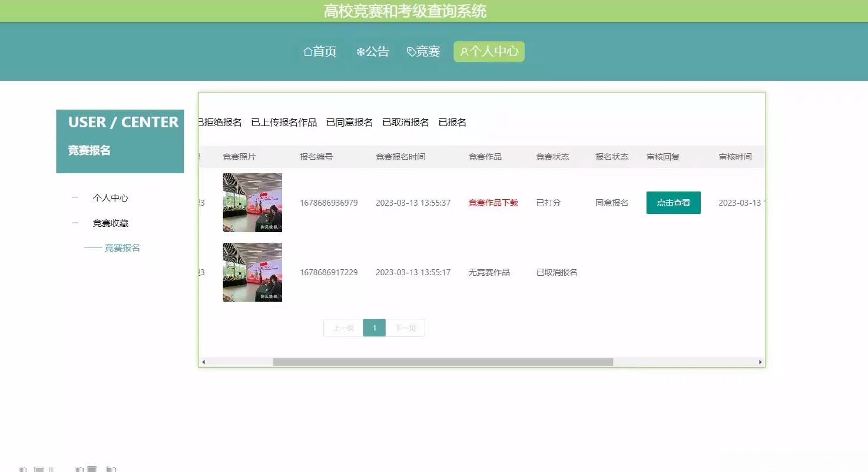
Task: Click the first competition photo thumbnail
Action: (252, 202)
